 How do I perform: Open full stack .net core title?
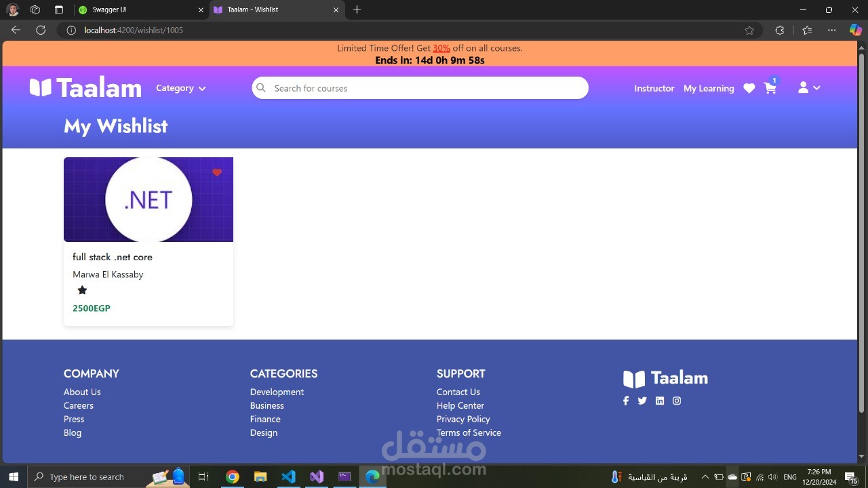click(113, 257)
